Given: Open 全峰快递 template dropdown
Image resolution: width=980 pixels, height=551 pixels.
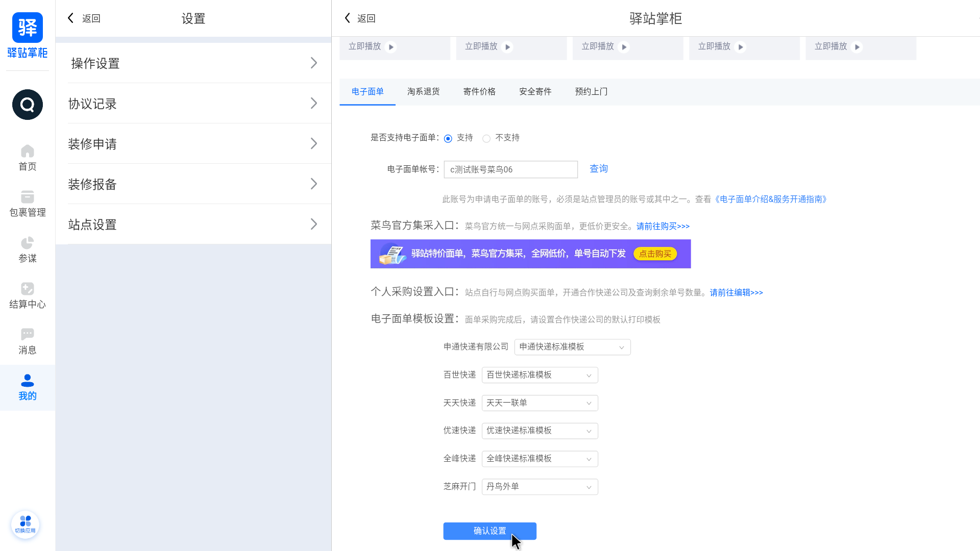Looking at the screenshot, I should pyautogui.click(x=540, y=459).
